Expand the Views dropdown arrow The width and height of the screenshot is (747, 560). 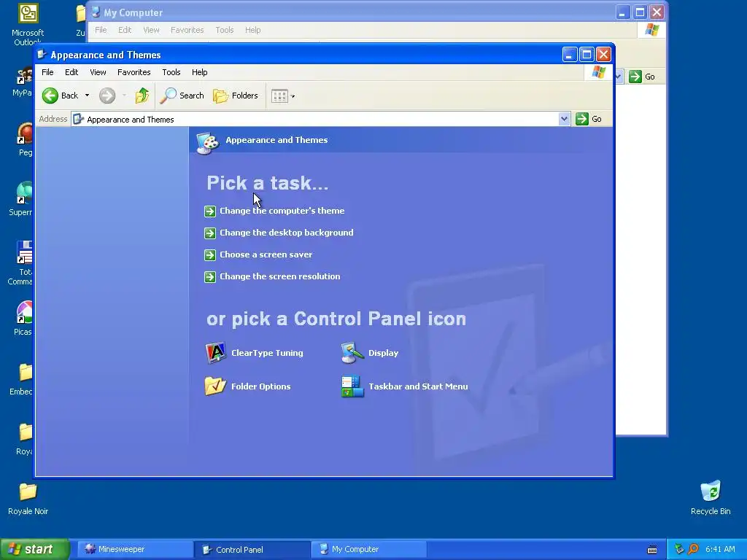[293, 96]
